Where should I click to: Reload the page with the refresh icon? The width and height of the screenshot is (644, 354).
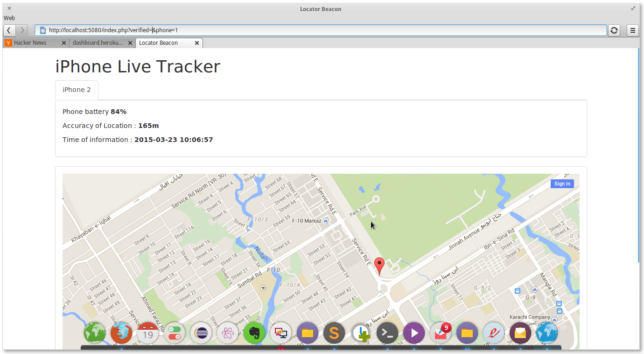click(x=614, y=30)
